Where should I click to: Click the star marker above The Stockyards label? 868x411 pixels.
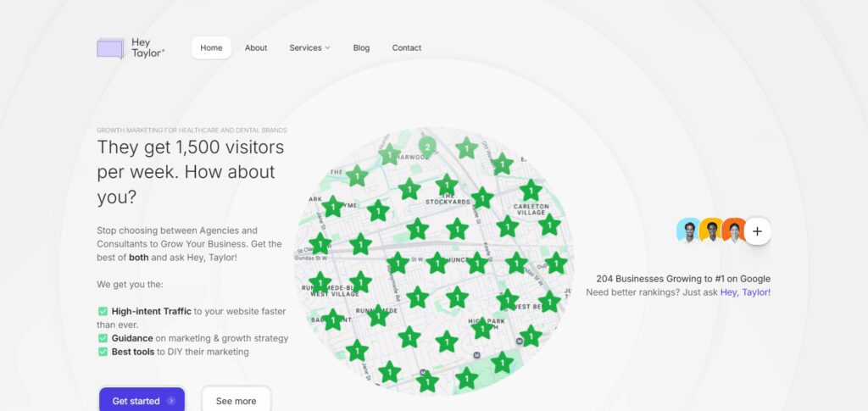[446, 185]
